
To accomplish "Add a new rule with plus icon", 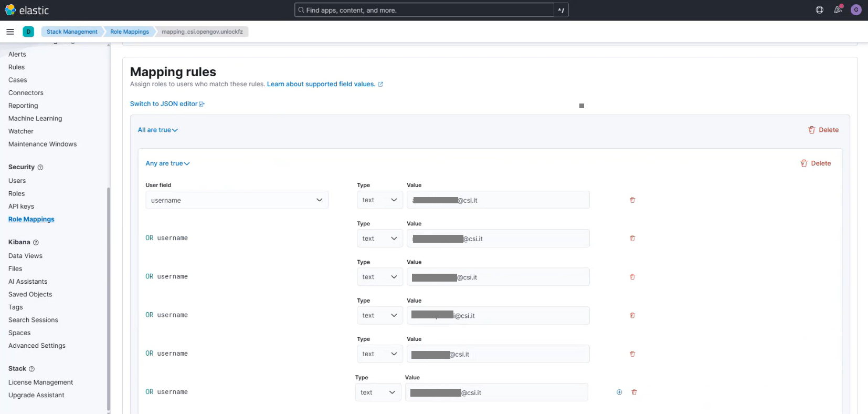I will [619, 392].
